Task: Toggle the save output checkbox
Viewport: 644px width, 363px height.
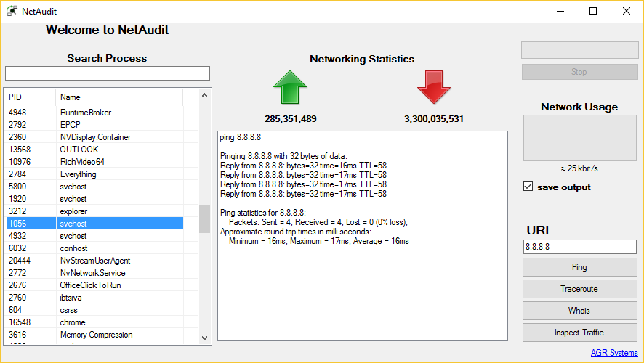Action: (x=528, y=187)
